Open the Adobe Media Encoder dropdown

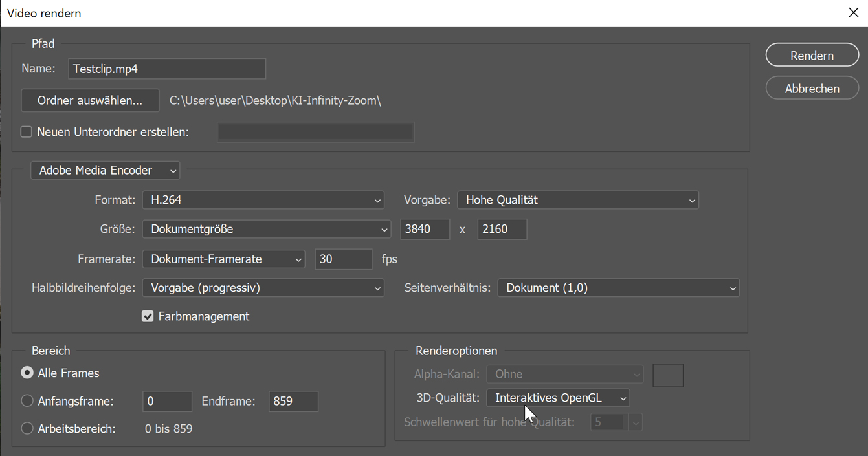point(106,170)
